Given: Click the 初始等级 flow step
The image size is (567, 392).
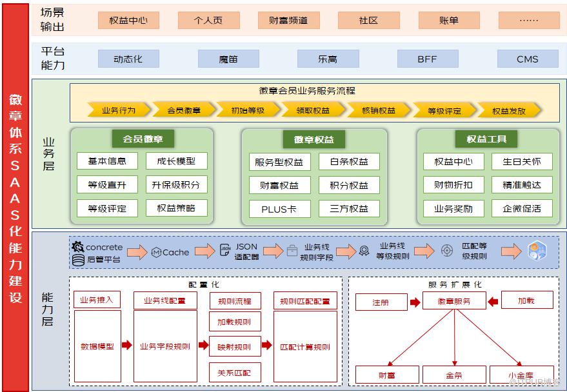Looking at the screenshot, I should point(248,110).
